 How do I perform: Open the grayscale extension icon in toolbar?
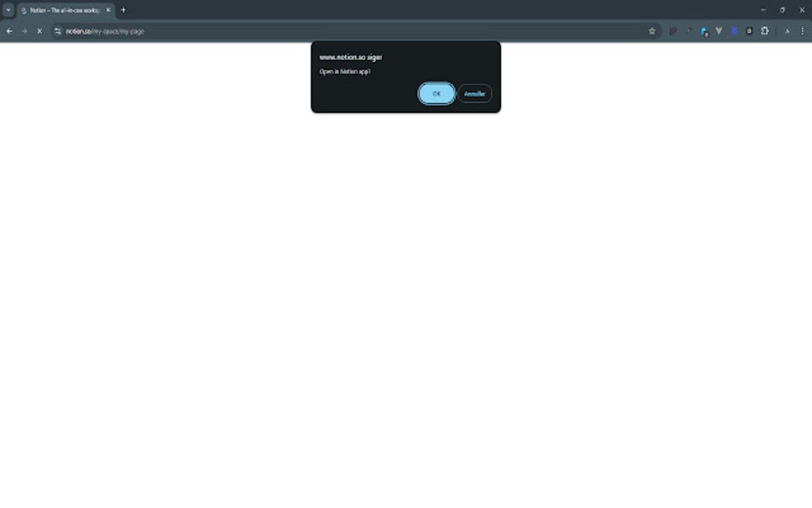[749, 32]
